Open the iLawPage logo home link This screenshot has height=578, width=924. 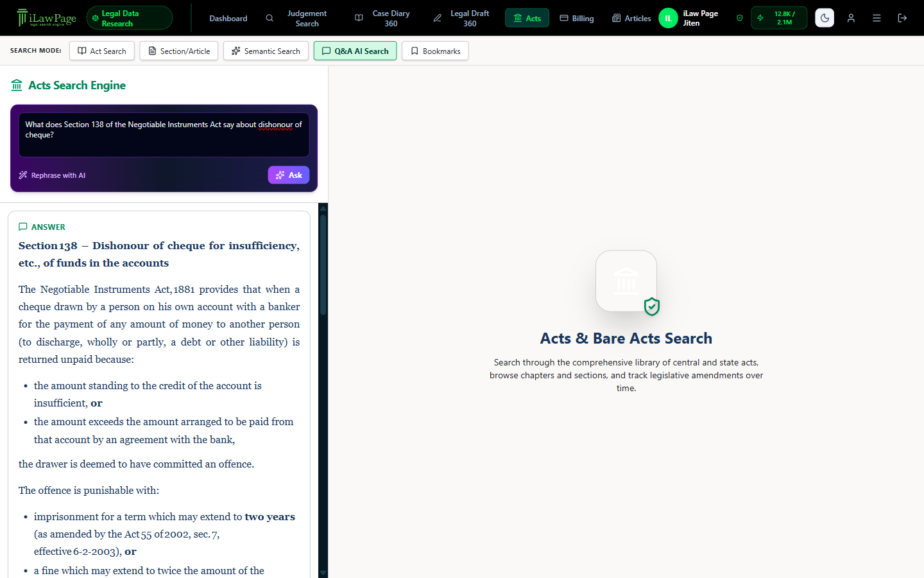46,18
